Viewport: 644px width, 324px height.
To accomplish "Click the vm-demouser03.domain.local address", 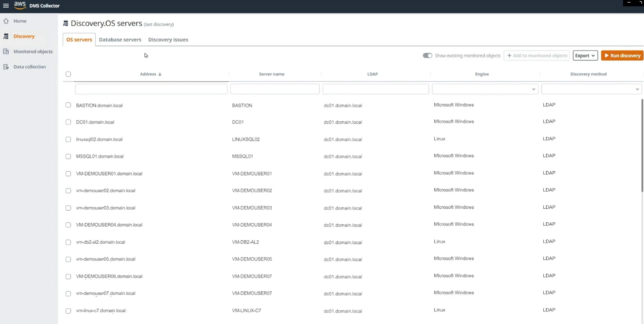I will (x=106, y=208).
